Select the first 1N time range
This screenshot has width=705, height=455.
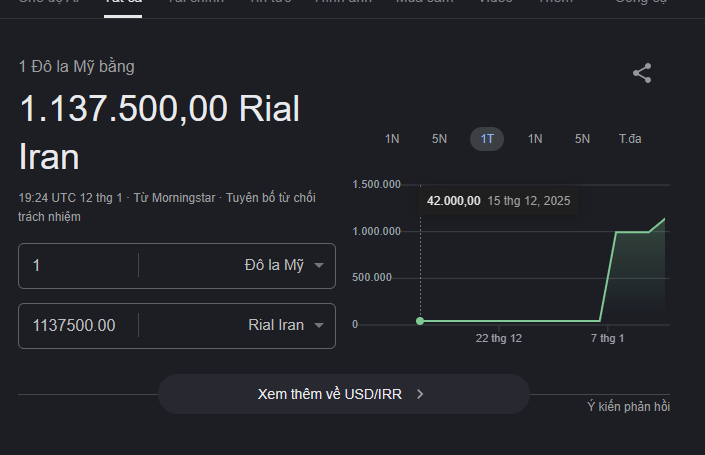(x=392, y=139)
